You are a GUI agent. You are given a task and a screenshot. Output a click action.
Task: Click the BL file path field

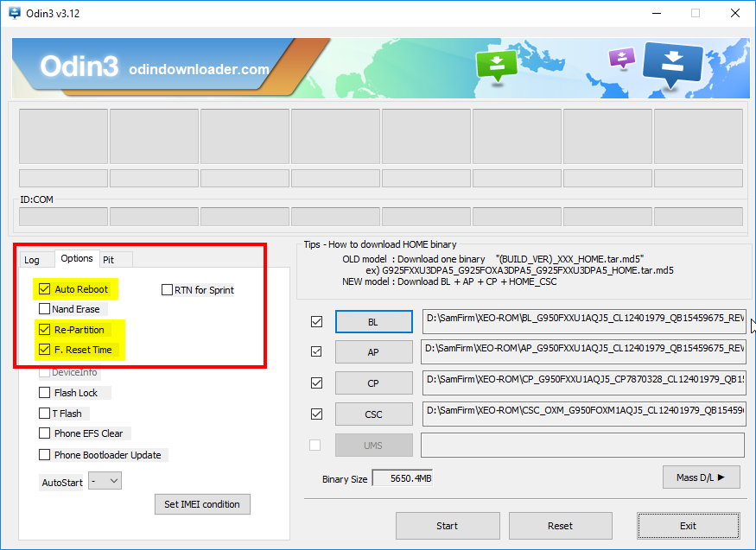[584, 322]
